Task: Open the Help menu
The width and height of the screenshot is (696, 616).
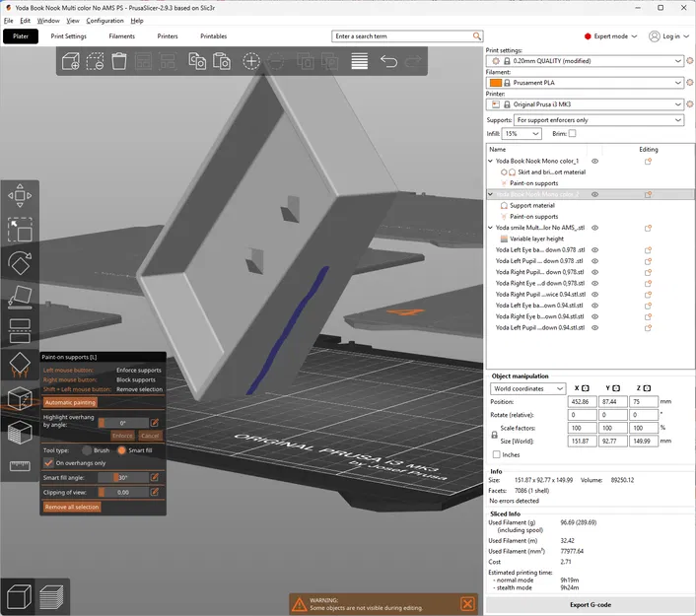Action: click(137, 21)
